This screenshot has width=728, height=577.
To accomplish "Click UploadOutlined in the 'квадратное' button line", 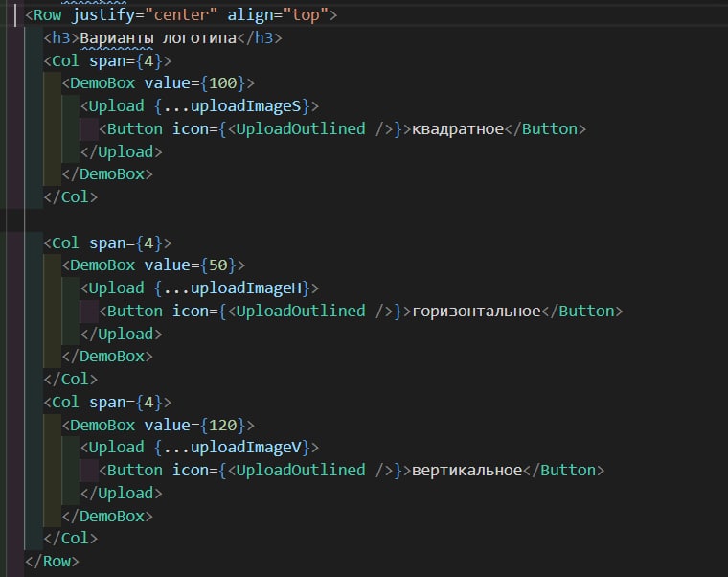I will [301, 129].
